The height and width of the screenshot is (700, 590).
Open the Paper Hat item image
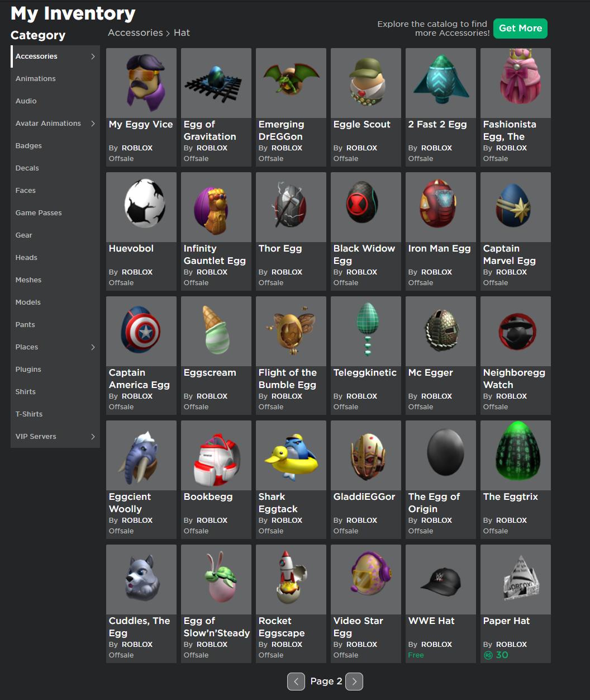(516, 579)
